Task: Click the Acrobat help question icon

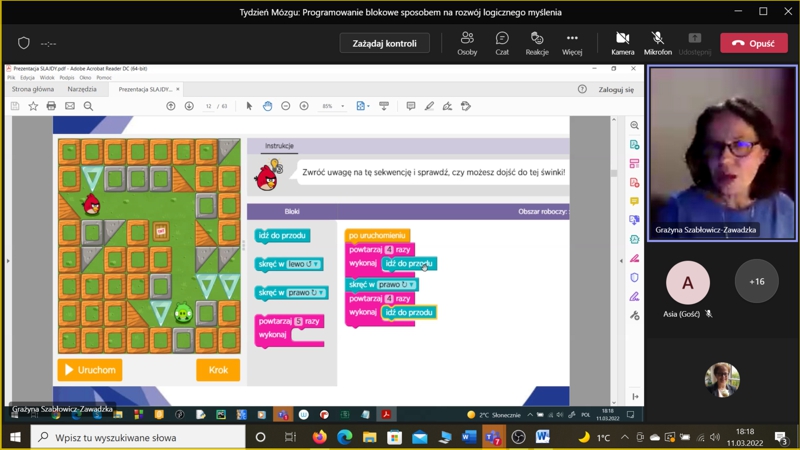Action: click(x=582, y=89)
